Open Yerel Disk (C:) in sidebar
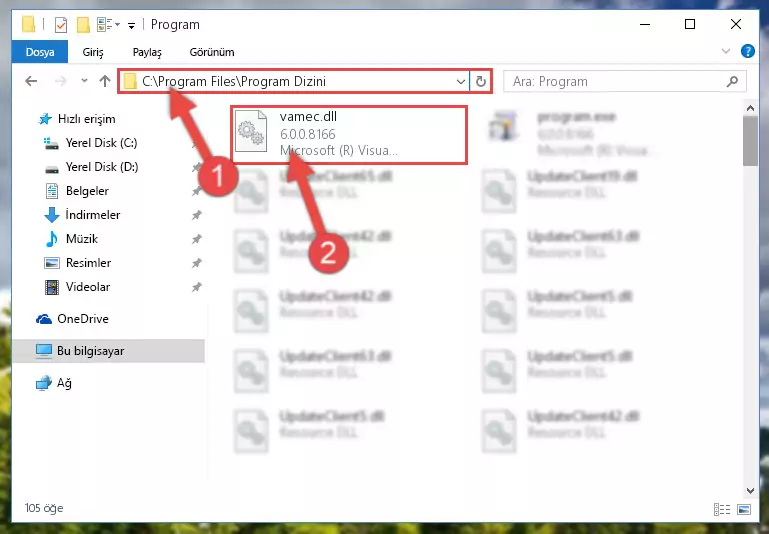Screen dimensions: 769x534 tap(102, 143)
